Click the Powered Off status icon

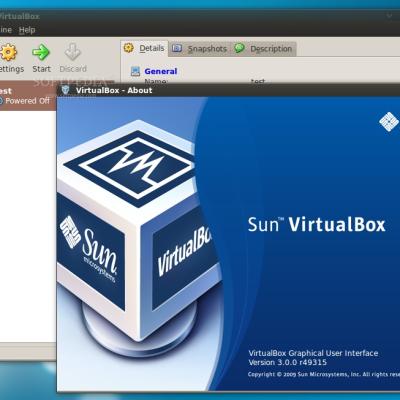coord(1,101)
